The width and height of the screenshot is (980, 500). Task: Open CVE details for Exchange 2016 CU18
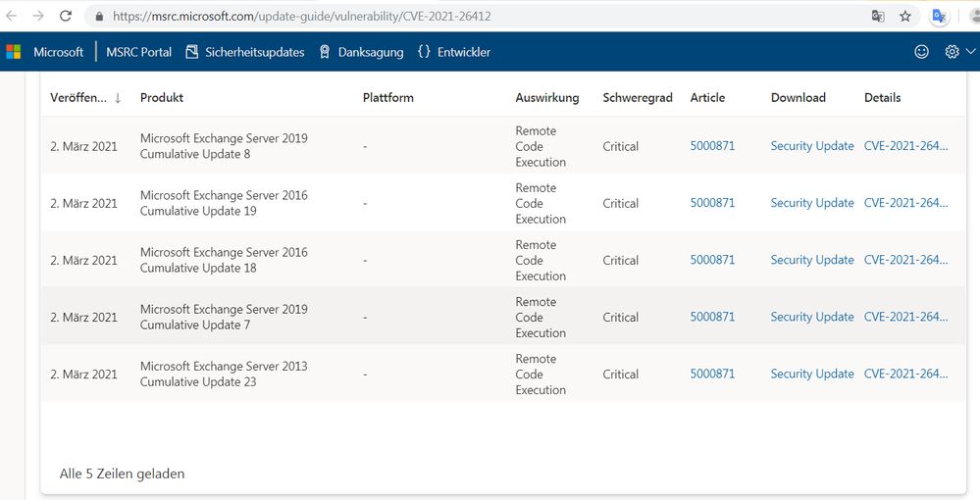coord(905,260)
